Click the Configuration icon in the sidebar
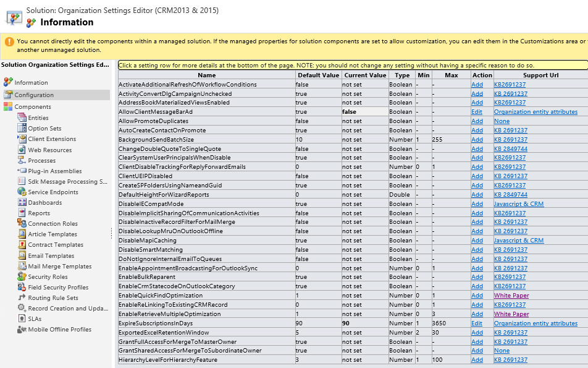Viewport: 588px width, 368px height. (x=8, y=95)
